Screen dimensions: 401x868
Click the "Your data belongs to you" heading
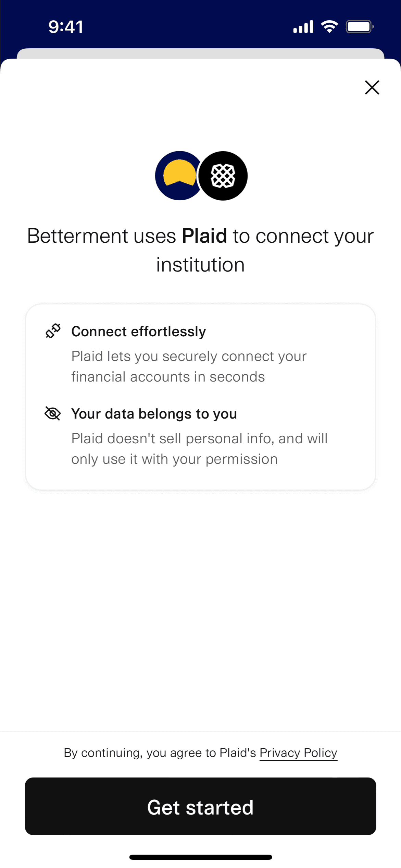tap(154, 414)
